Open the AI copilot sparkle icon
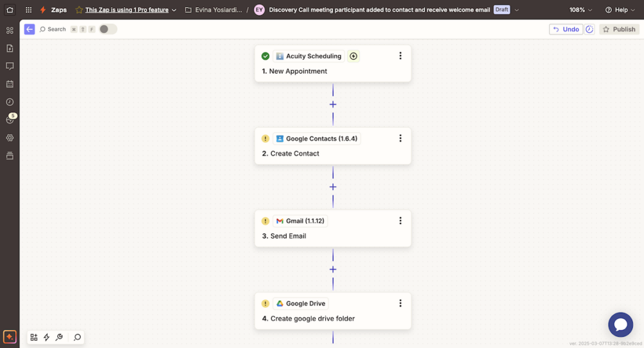 coord(10,337)
